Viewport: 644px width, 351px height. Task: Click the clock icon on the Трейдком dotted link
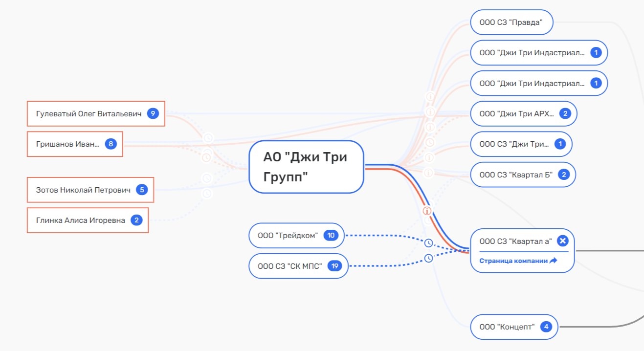coord(428,243)
